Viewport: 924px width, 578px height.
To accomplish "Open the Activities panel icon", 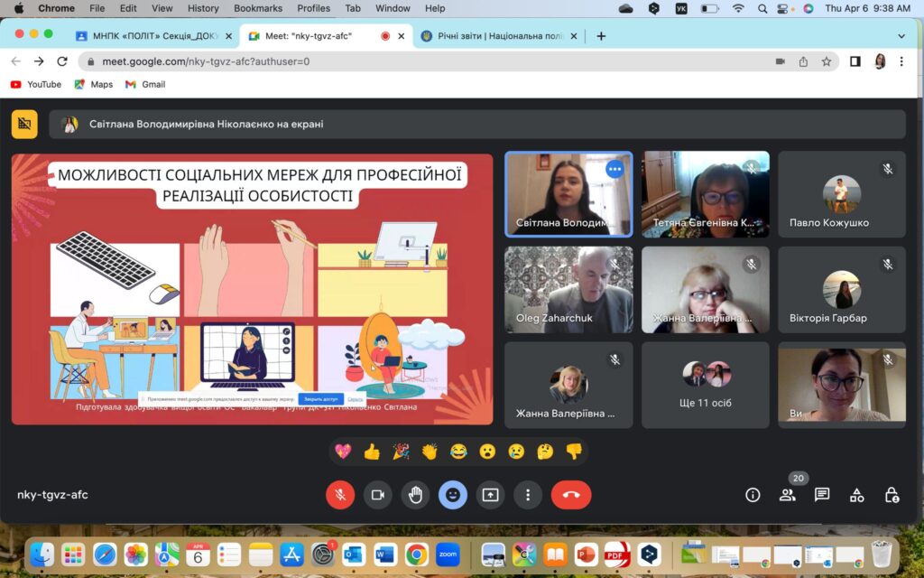I will pyautogui.click(x=857, y=495).
